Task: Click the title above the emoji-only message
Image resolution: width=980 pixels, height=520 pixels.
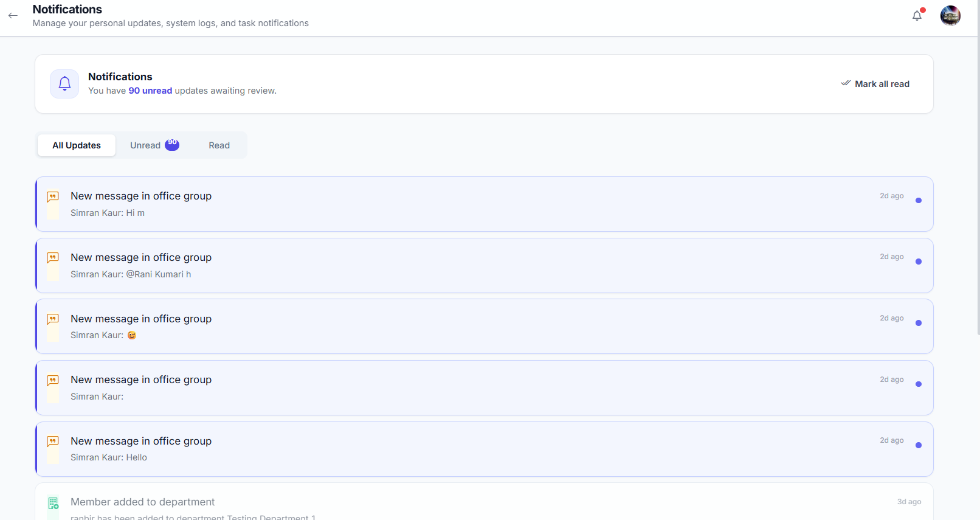Action: [x=141, y=319]
